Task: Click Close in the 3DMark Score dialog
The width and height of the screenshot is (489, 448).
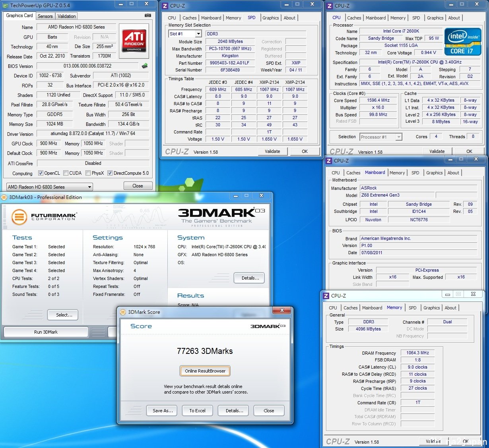Action: pyautogui.click(x=269, y=411)
